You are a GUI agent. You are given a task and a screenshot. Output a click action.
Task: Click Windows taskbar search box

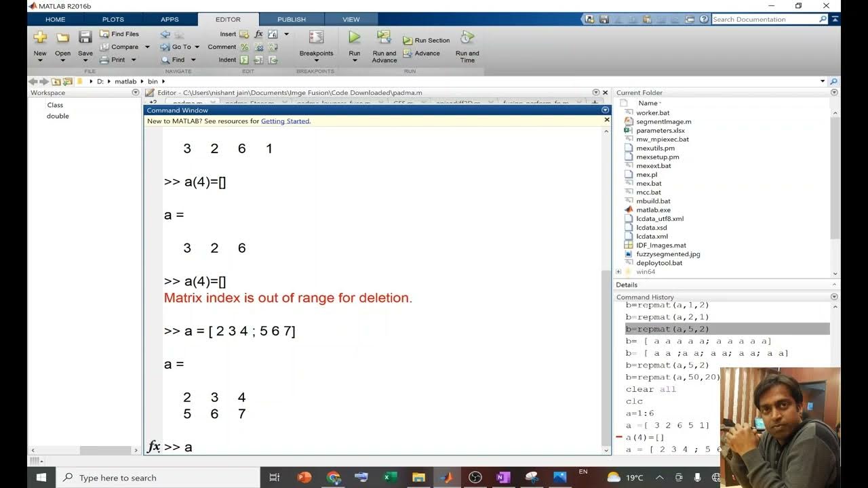[158, 477]
